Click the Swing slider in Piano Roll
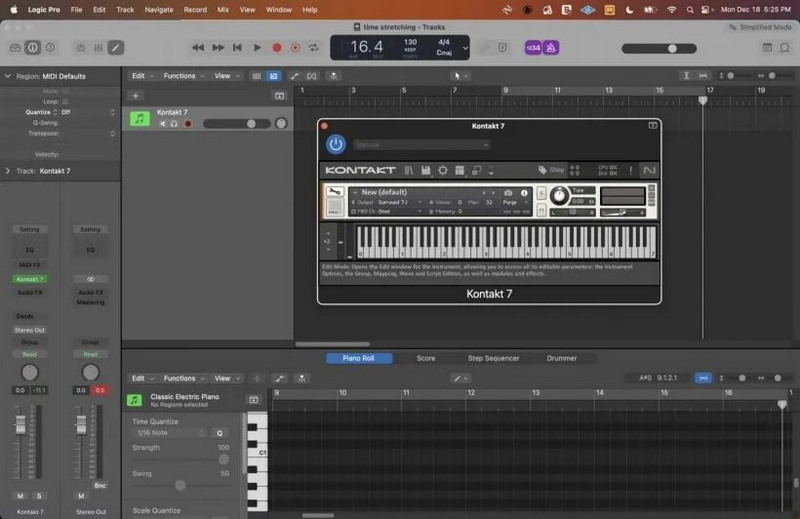 click(x=180, y=485)
